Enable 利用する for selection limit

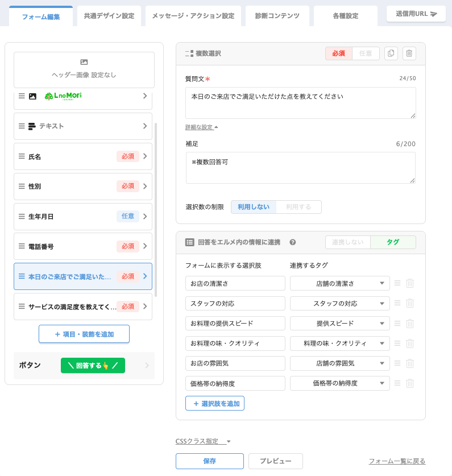coord(298,207)
